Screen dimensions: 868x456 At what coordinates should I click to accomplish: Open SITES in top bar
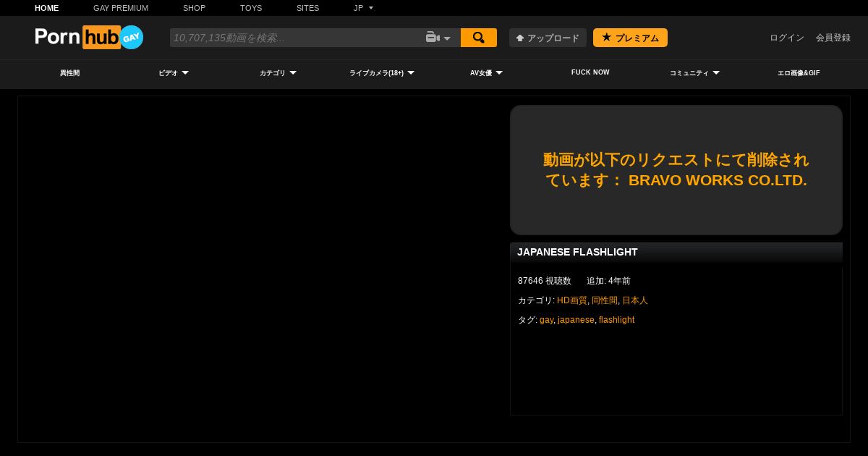(x=307, y=8)
